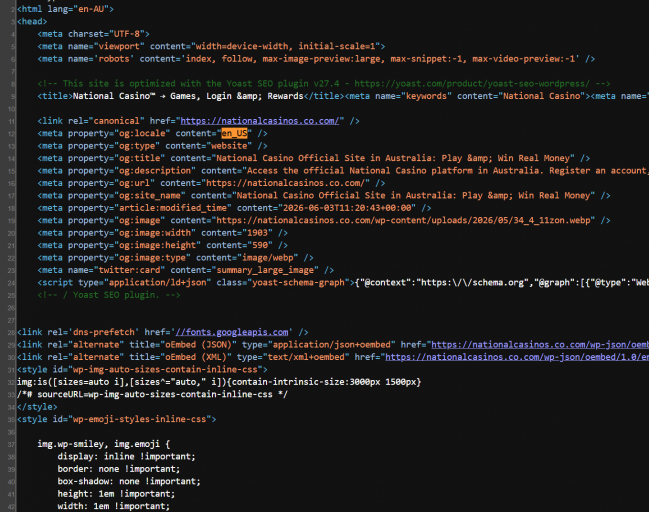Open the oEmbed JSON wp-json link
Viewport: 649px width, 512px height.
540,344
